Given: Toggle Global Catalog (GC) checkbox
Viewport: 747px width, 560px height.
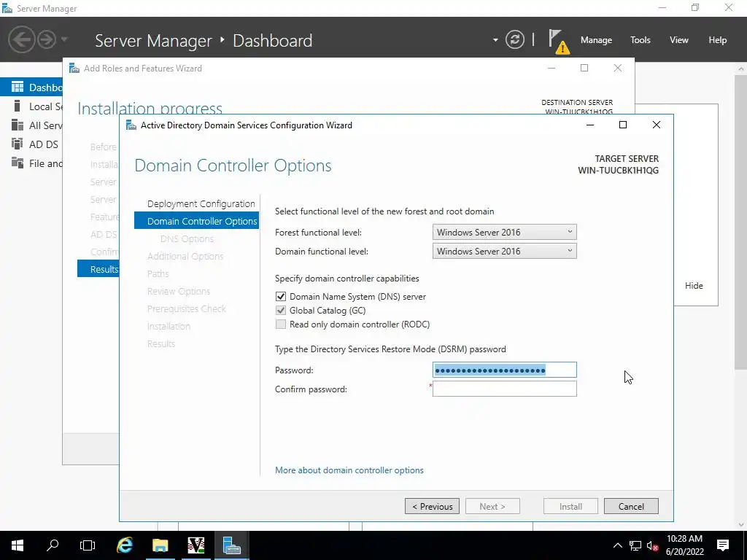Looking at the screenshot, I should tap(281, 311).
